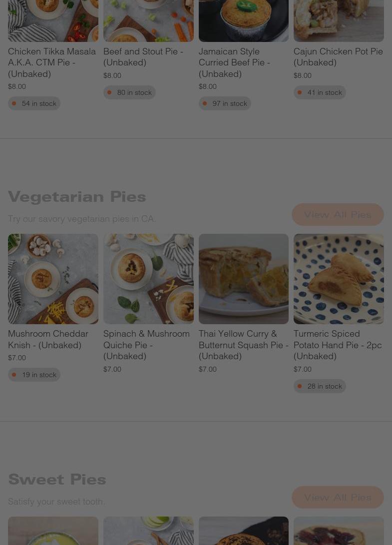Viewport: 392px width, 545px height.
Task: Click the Thai Yellow Curry & Butternut Squash title
Action: pos(243,344)
